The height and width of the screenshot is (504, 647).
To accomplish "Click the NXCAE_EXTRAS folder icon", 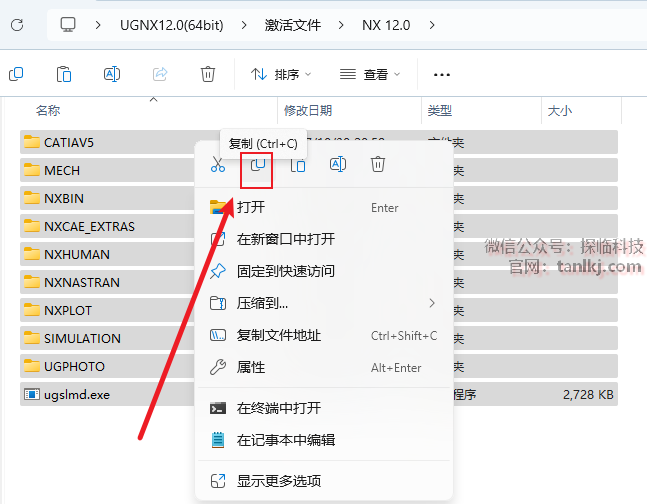I will [x=32, y=226].
